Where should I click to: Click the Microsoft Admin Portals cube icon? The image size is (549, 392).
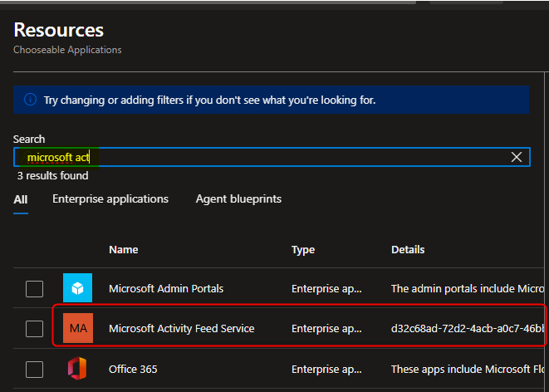tap(78, 287)
